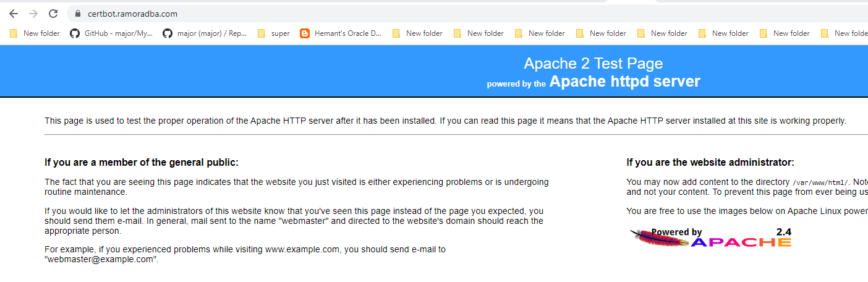Click the orange Blogger icon on Hemant's bookmark
Image resolution: width=868 pixels, height=282 pixels.
[x=305, y=33]
